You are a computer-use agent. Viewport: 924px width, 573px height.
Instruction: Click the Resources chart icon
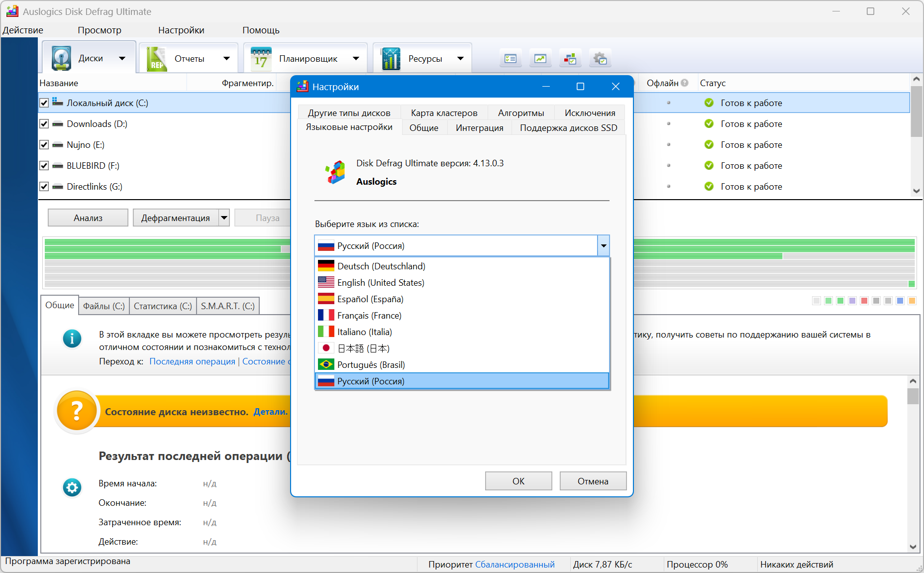391,59
